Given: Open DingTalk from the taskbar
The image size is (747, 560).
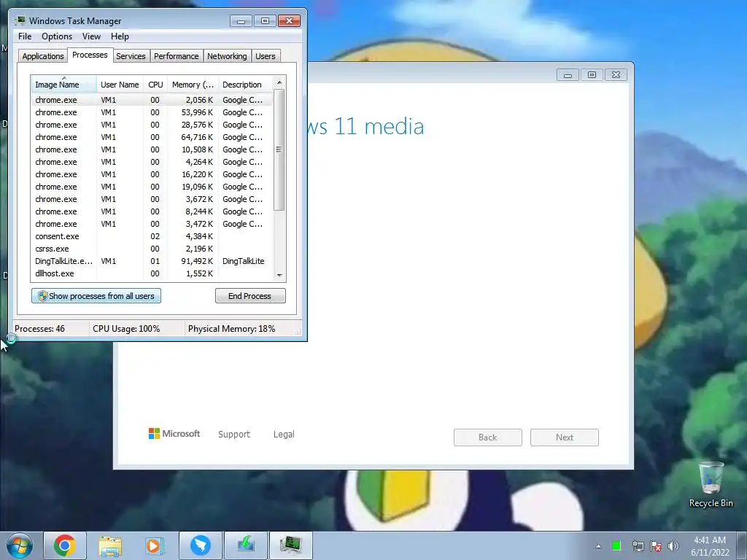Looking at the screenshot, I should 201,545.
